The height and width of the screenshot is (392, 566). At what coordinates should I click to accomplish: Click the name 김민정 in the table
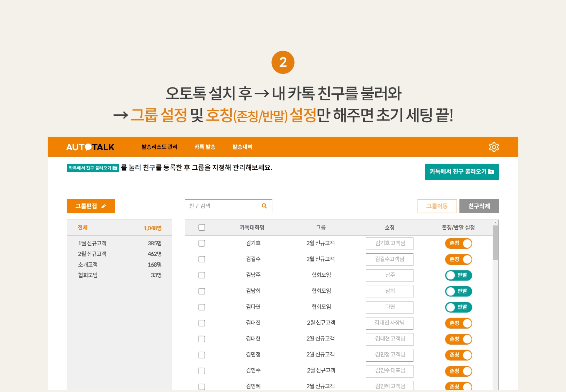(253, 355)
